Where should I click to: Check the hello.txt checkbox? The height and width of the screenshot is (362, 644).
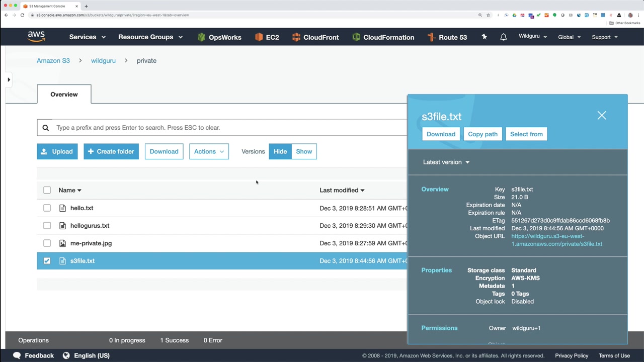click(47, 208)
